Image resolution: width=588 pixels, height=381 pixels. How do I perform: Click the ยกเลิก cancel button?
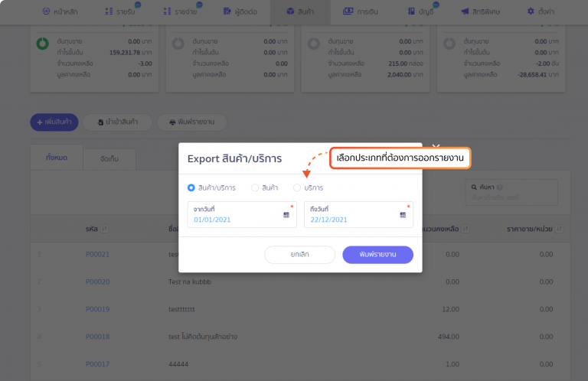click(x=299, y=255)
